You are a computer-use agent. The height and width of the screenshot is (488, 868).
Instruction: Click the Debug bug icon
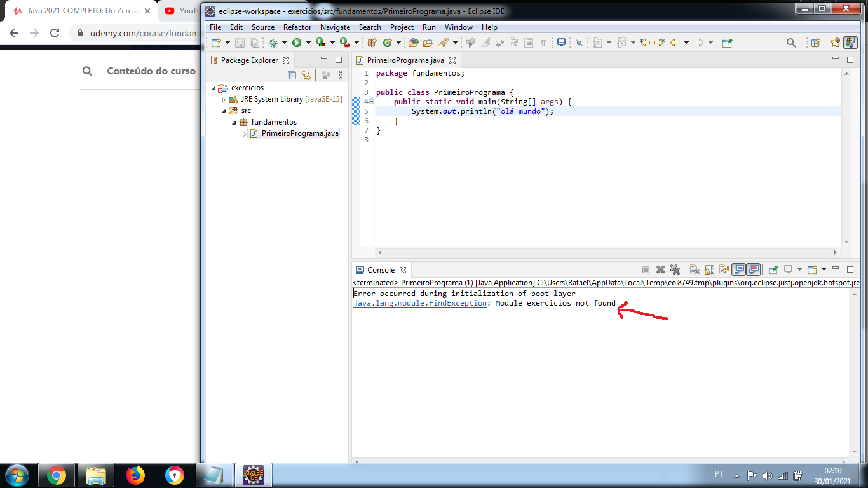[x=273, y=43]
